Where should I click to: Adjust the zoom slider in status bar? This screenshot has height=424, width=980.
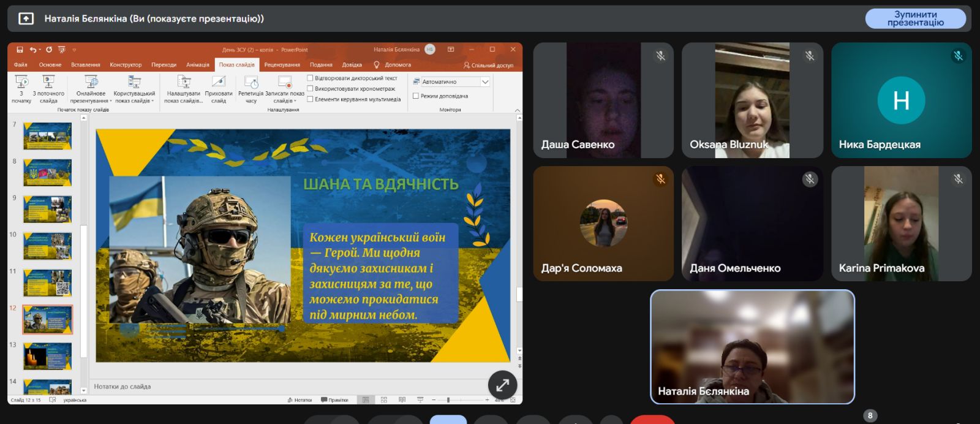click(448, 400)
